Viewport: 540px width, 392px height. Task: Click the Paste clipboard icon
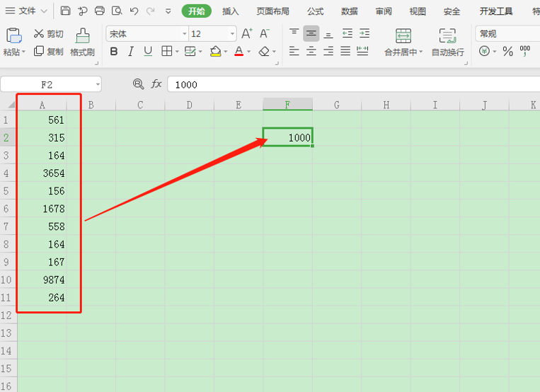click(x=13, y=35)
